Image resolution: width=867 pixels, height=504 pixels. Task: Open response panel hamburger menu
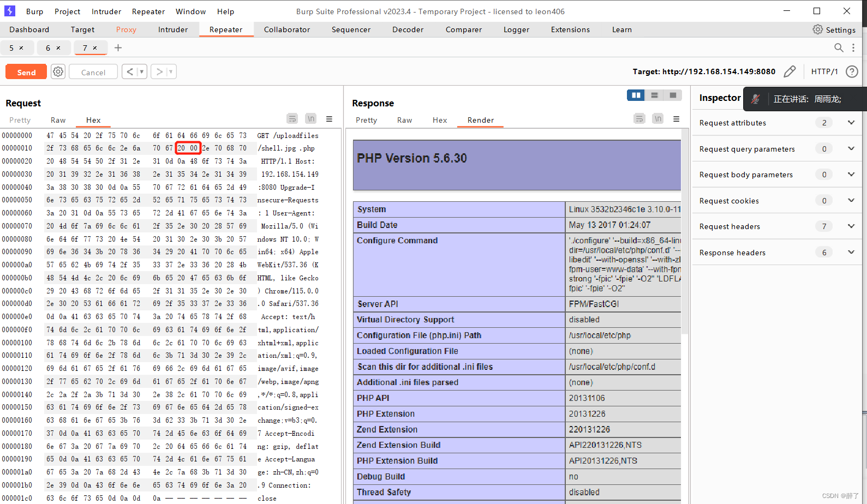[676, 119]
